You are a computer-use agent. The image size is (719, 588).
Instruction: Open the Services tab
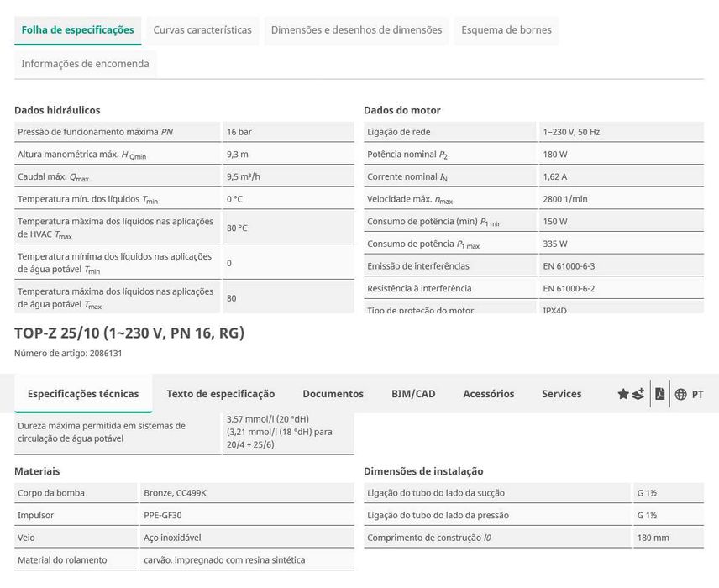[x=561, y=393]
